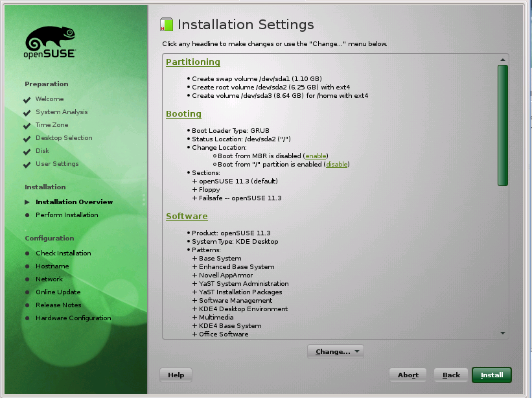Click the Abort button
The image size is (532, 398).
tap(408, 375)
